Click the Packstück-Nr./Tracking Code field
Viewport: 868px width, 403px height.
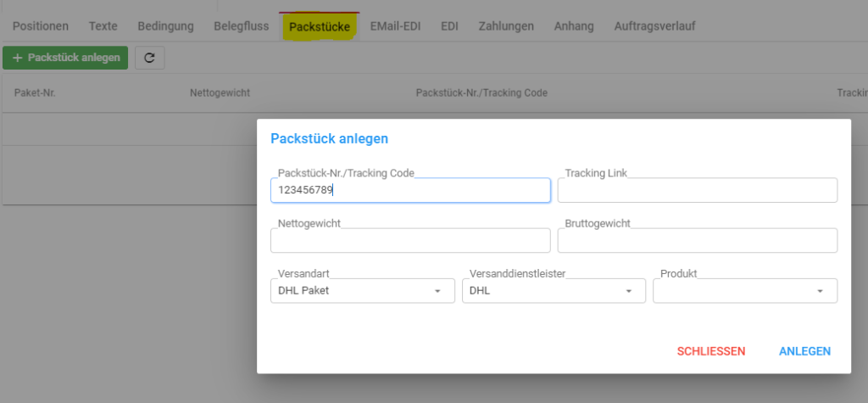coord(410,190)
